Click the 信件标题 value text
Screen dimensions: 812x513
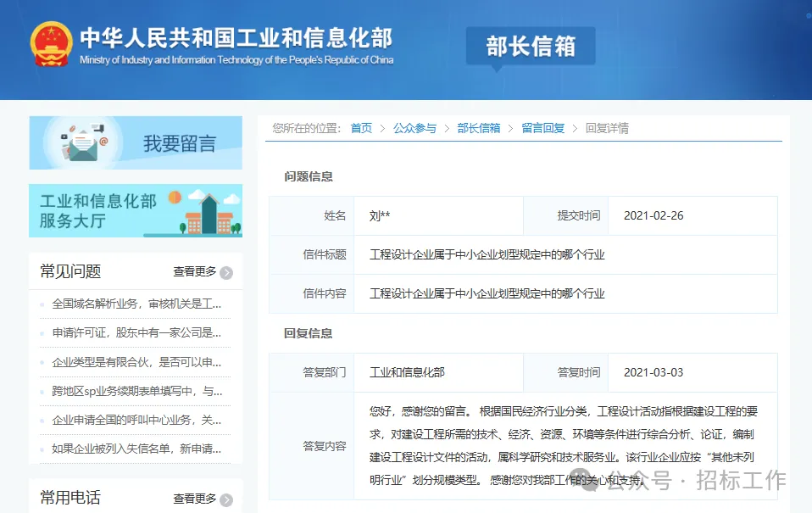pyautogui.click(x=487, y=254)
